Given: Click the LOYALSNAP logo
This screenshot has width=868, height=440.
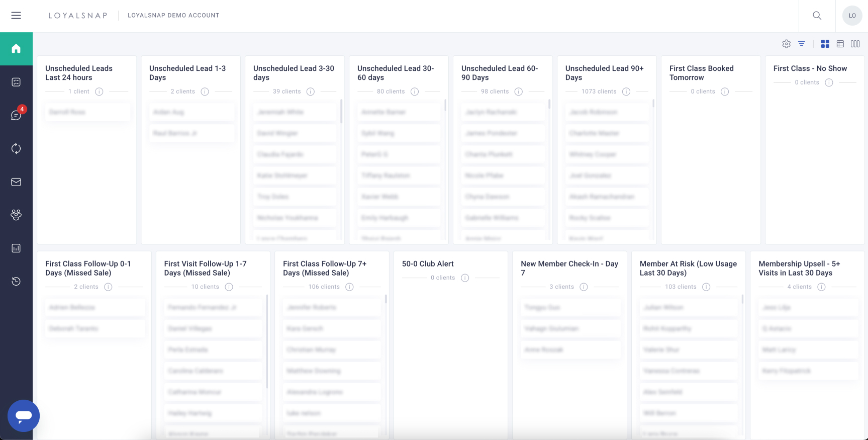Looking at the screenshot, I should click(x=78, y=16).
